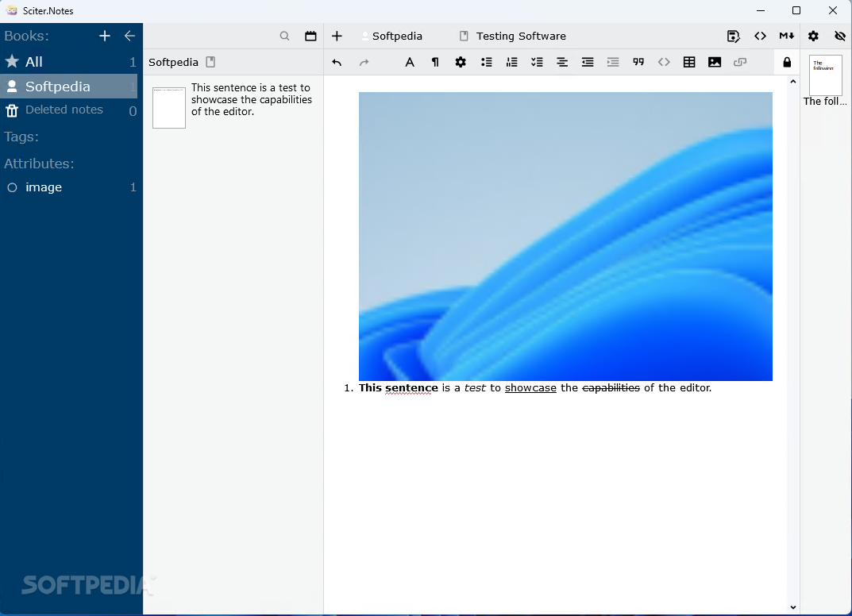Viewport: 852px width, 616px height.
Task: Toggle the crossed-eye visibility icon
Action: tap(840, 36)
